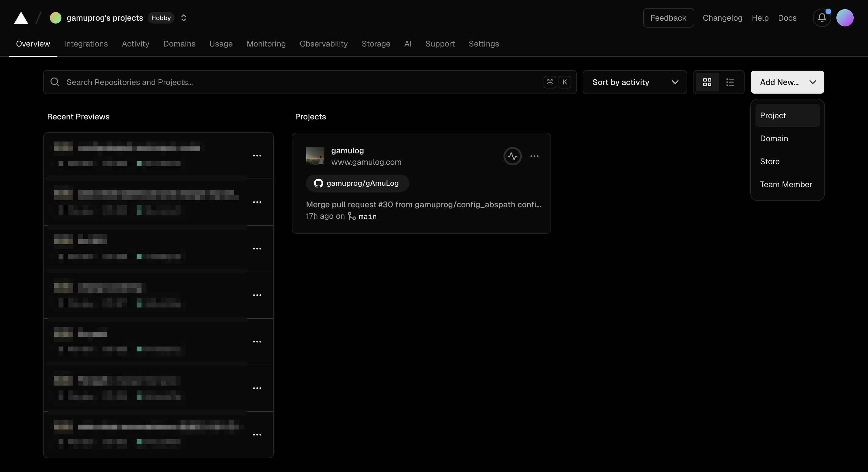
Task: Open the Docs link
Action: pyautogui.click(x=787, y=18)
